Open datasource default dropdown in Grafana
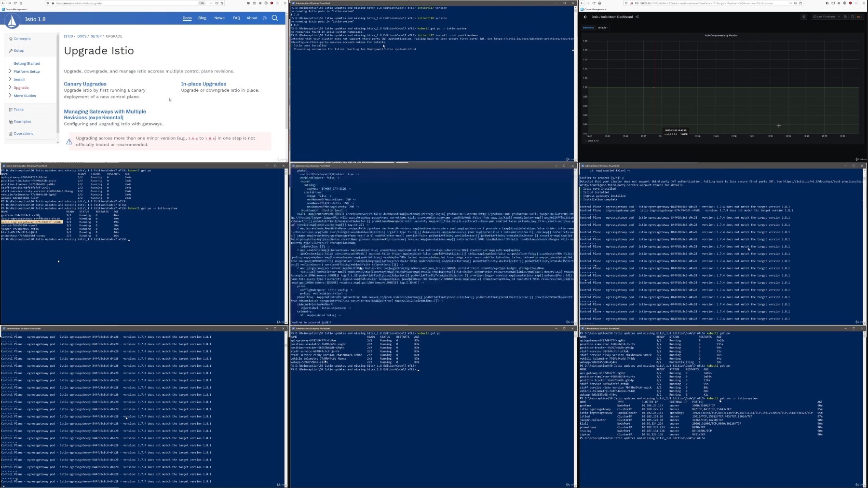 pyautogui.click(x=603, y=28)
